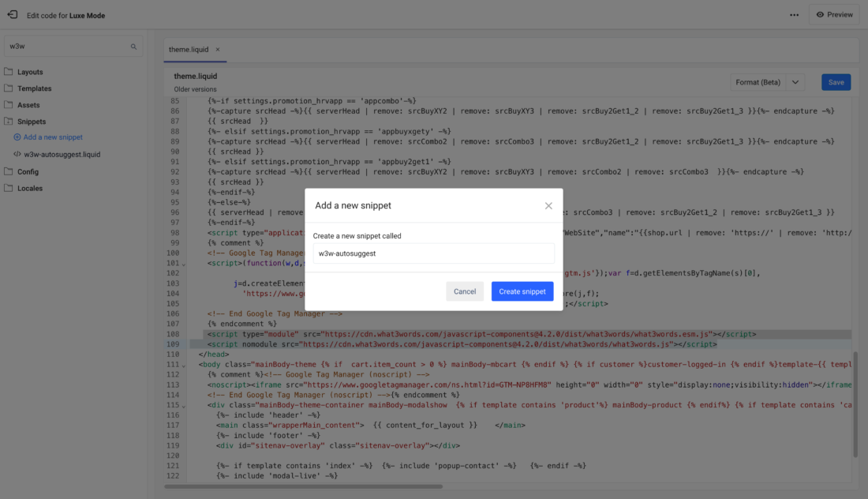Open the Templates folder
Viewport: 868px width, 499px height.
click(x=34, y=88)
